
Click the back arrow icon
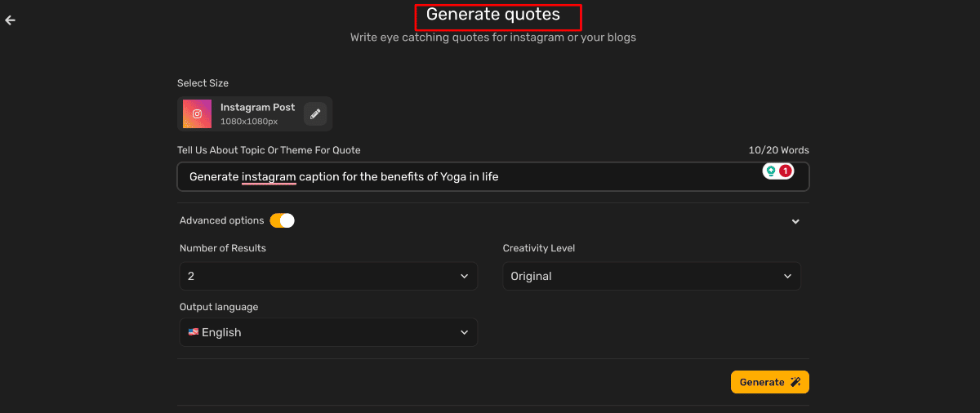click(x=11, y=20)
